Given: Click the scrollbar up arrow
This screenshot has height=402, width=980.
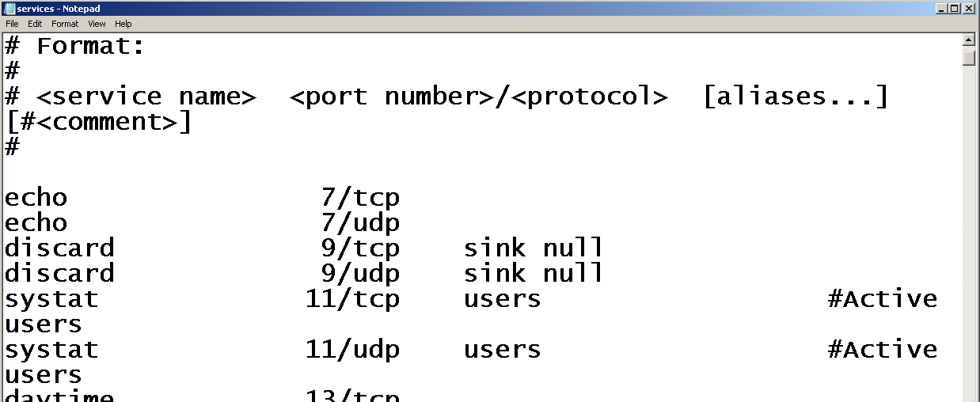Looking at the screenshot, I should (969, 40).
